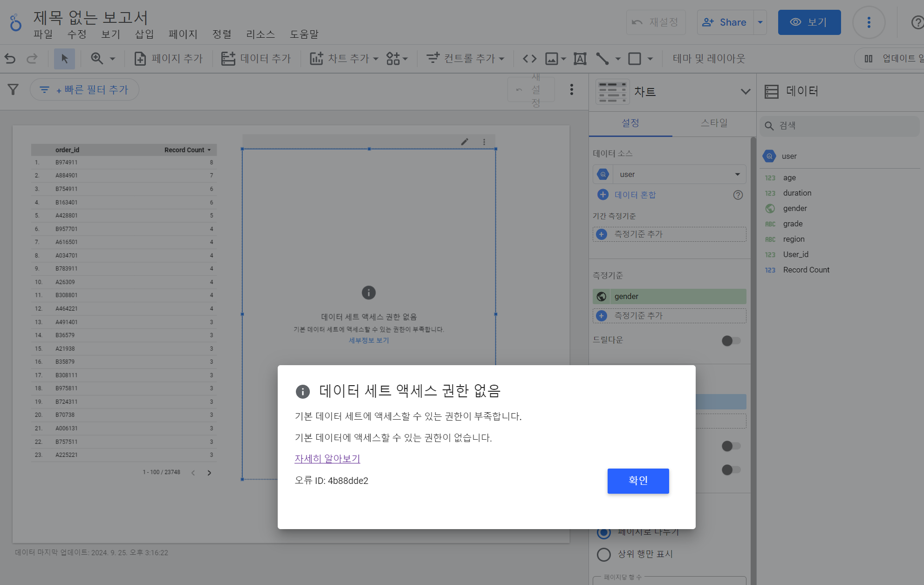Open the 수정 menu
The height and width of the screenshot is (585, 924).
click(x=77, y=34)
